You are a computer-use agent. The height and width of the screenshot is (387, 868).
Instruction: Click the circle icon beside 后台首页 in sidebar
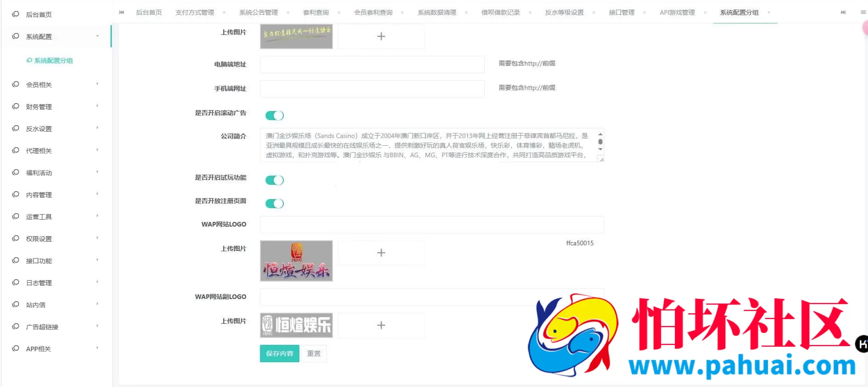[16, 14]
